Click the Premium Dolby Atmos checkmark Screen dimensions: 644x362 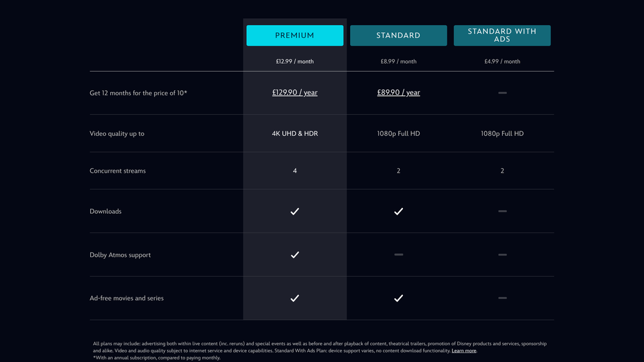click(x=295, y=255)
